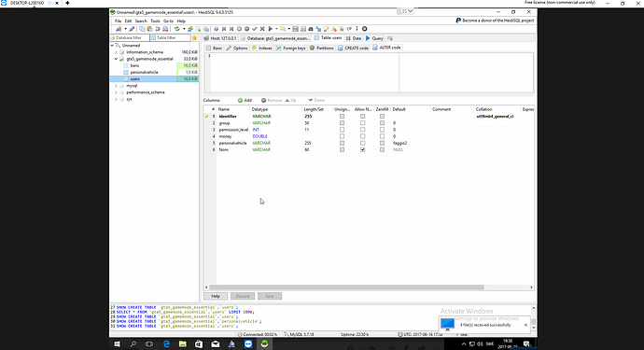The width and height of the screenshot is (644, 350).
Task: Toggle Zerofill checkbox for money row
Action: coord(382,136)
